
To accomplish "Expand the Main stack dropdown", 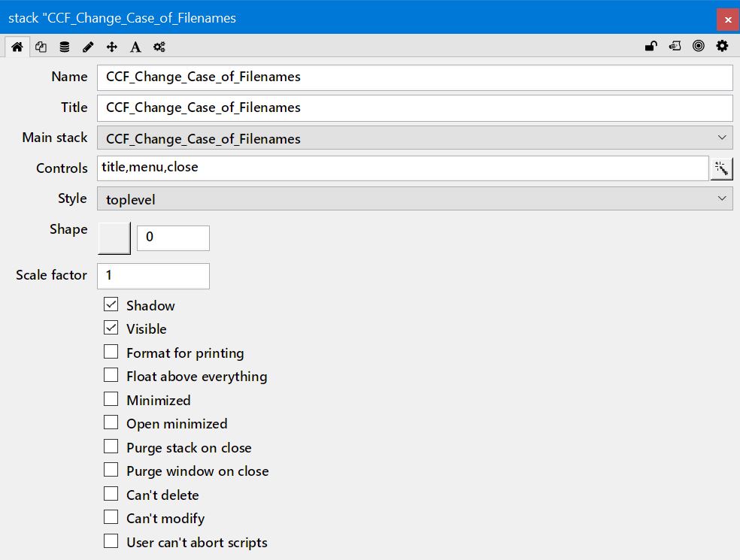I will point(414,138).
